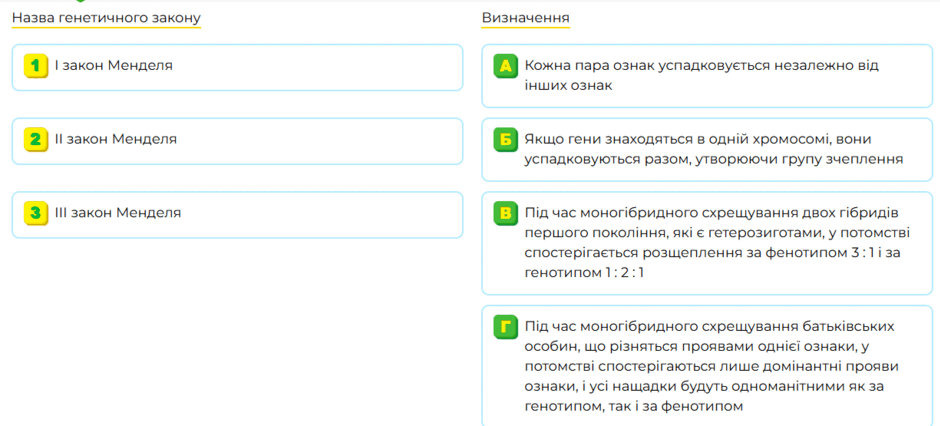Choose the card 'ІІІ закон Менделя'
Image resolution: width=940 pixels, height=426 pixels.
pyautogui.click(x=237, y=214)
